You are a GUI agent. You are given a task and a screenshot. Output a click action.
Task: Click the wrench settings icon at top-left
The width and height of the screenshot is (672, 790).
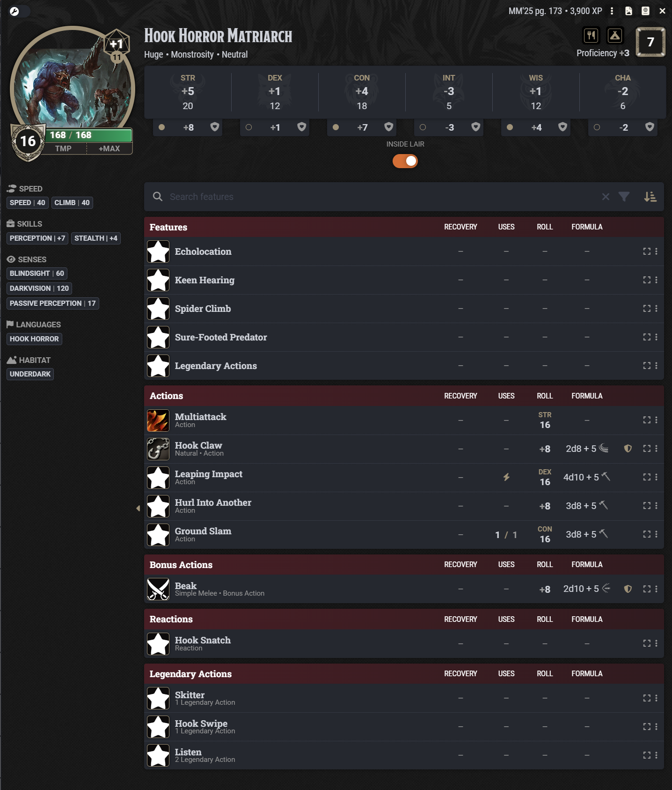tap(15, 11)
